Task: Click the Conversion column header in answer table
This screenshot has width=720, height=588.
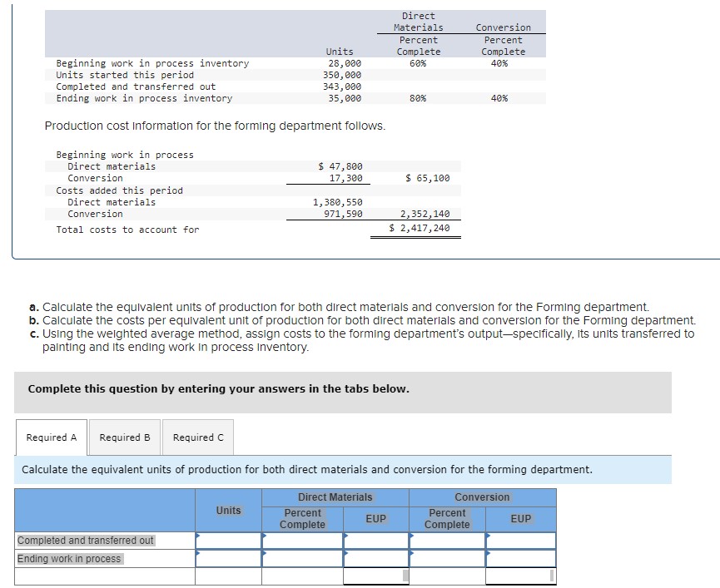Action: [x=482, y=497]
